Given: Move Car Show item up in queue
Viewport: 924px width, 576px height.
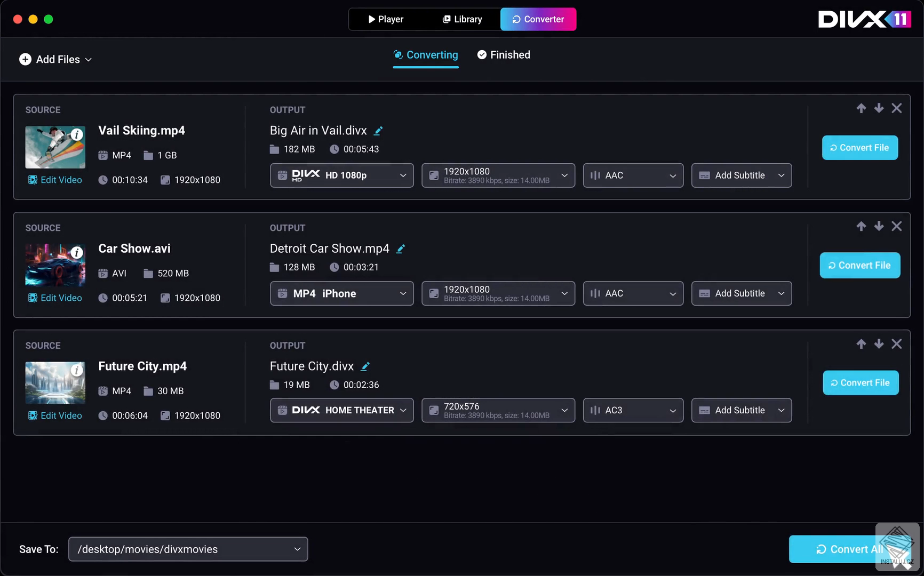Looking at the screenshot, I should [861, 226].
